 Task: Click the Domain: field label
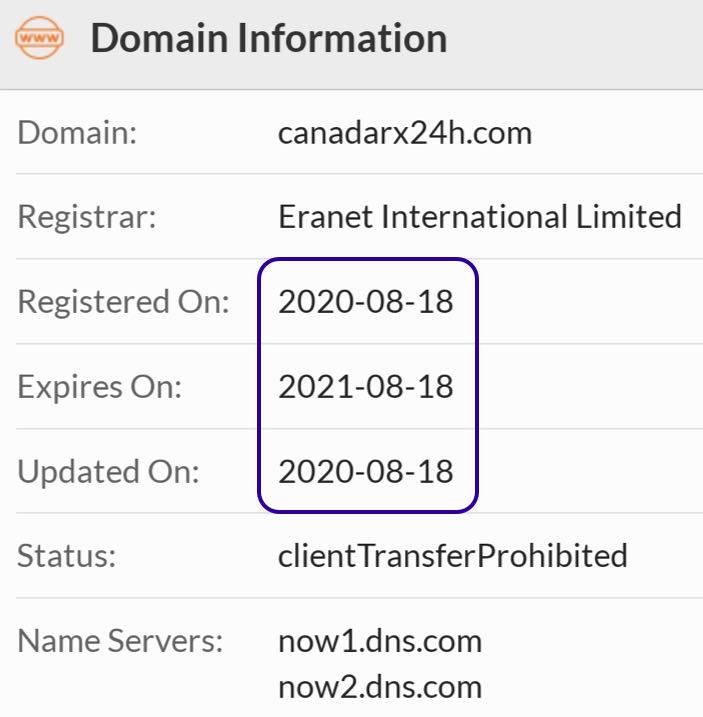[x=77, y=133]
